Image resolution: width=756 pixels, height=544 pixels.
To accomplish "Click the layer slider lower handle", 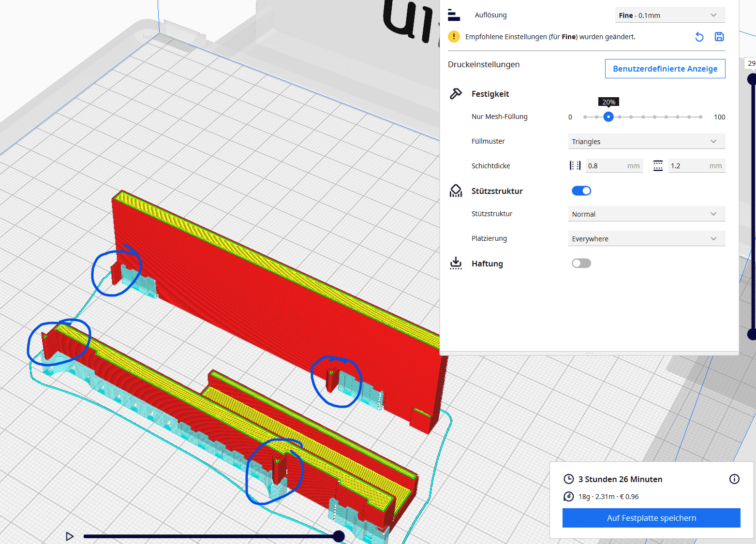I will tap(752, 334).
